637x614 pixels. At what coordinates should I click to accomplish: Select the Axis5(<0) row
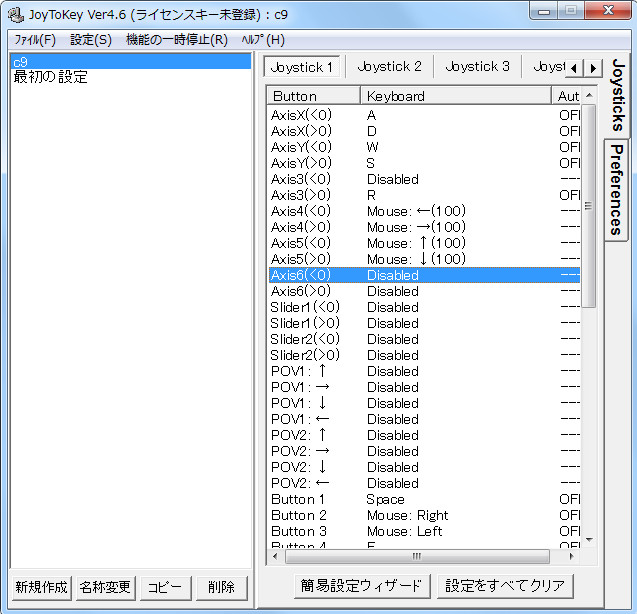425,243
